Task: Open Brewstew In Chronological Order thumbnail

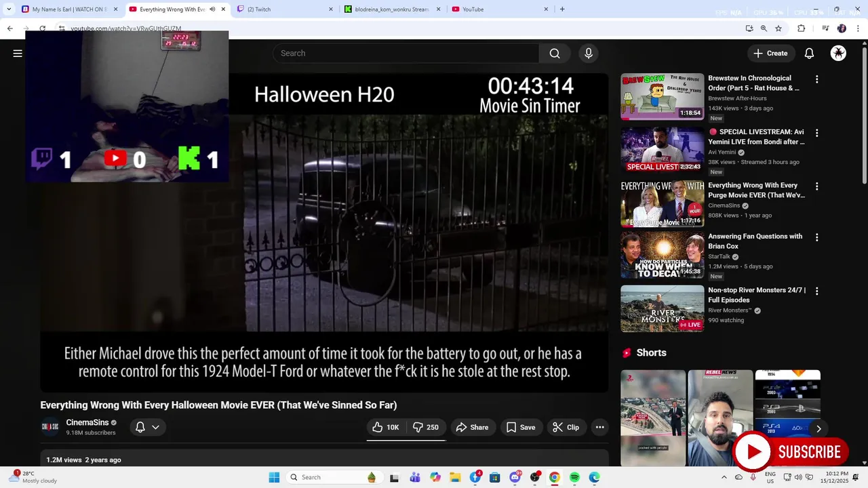Action: [x=663, y=96]
